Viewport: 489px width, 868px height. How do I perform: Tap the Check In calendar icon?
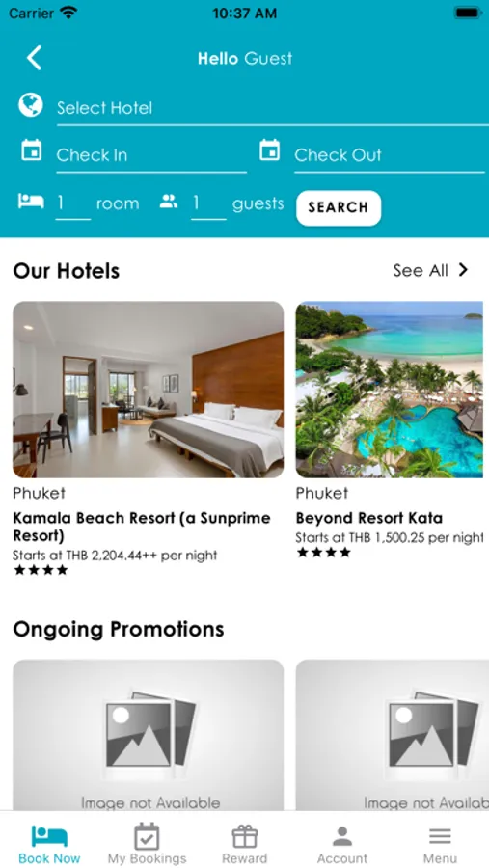[32, 150]
